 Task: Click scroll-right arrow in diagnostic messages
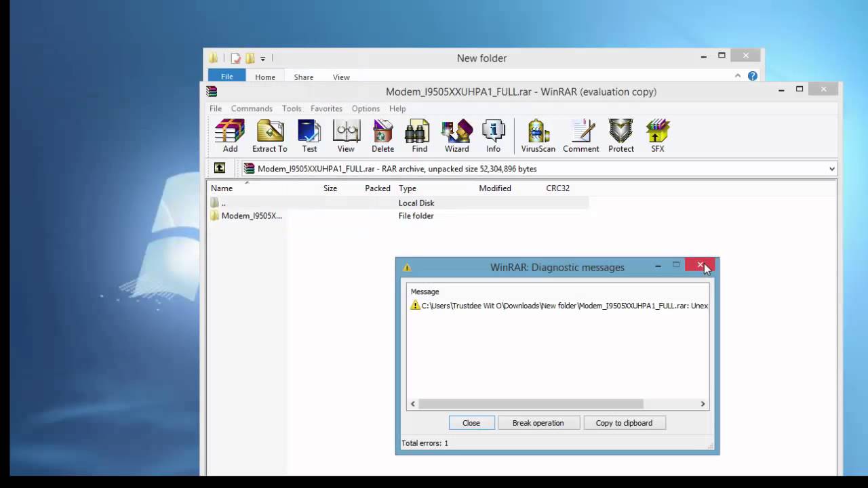pos(703,404)
